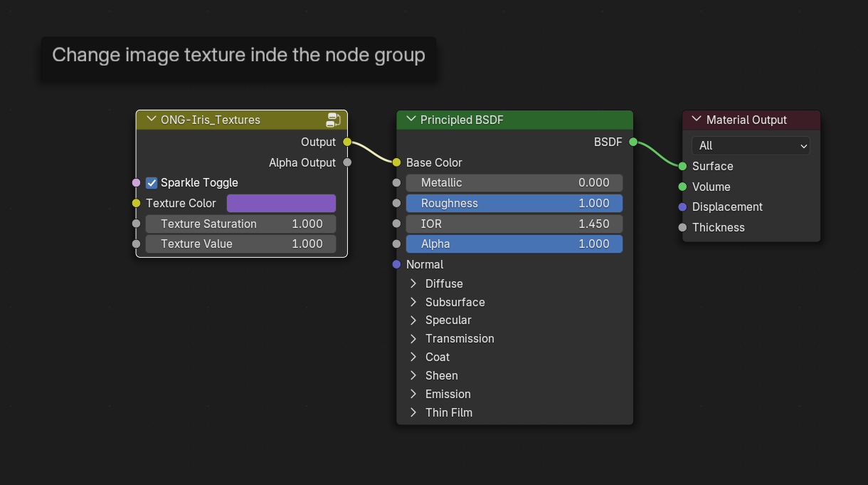
Task: Select the Material Output node title
Action: (x=746, y=120)
